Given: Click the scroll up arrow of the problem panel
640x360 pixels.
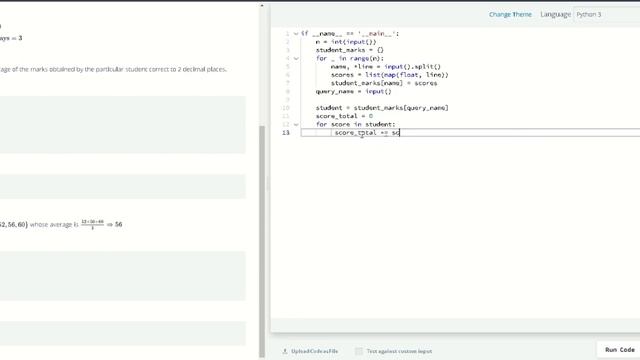Looking at the screenshot, I should click(x=262, y=5).
